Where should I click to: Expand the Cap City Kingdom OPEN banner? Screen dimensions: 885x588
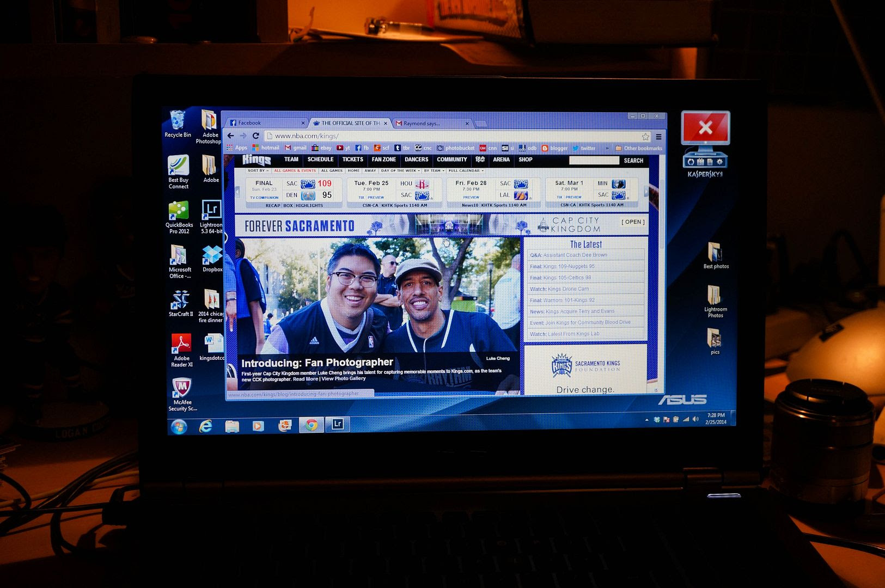tap(633, 222)
